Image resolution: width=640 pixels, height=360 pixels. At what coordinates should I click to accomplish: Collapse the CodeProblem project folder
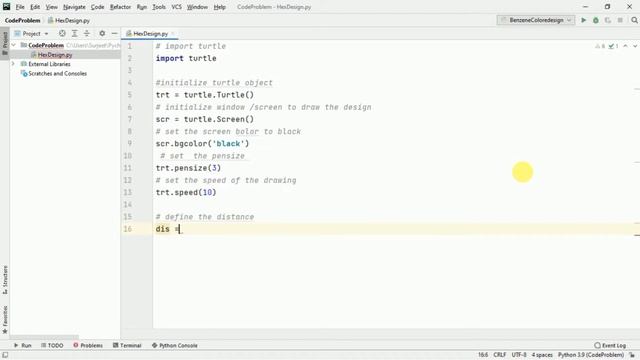pyautogui.click(x=14, y=45)
